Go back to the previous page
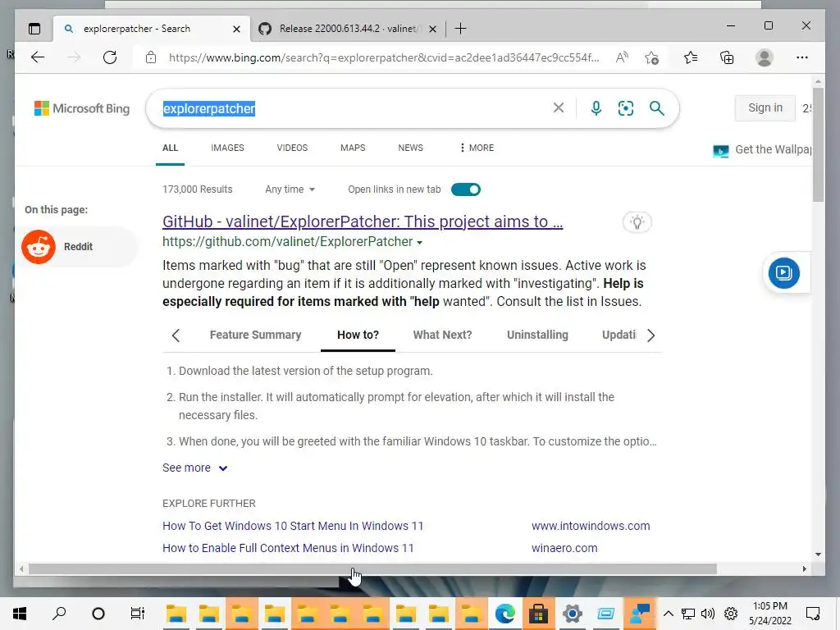840x630 pixels. click(38, 57)
